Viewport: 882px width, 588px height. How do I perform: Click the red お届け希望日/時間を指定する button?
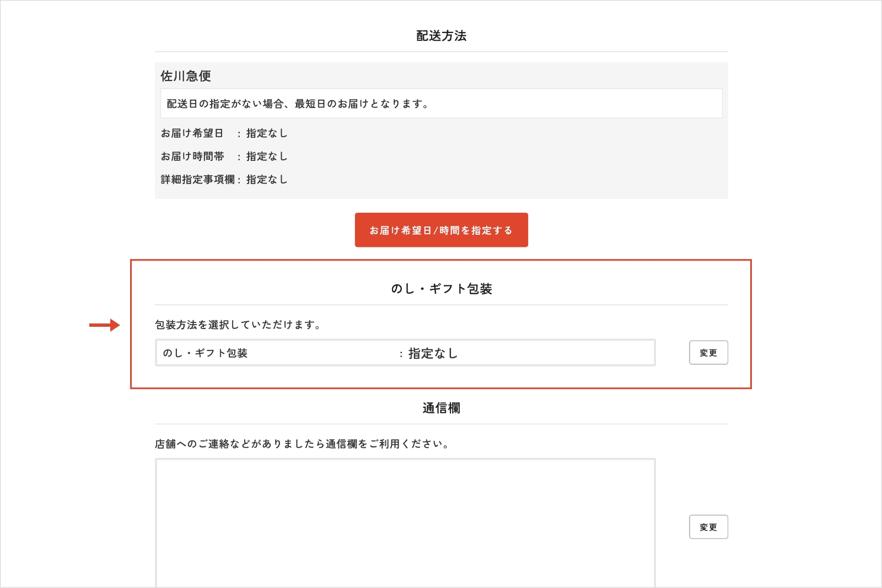(441, 230)
